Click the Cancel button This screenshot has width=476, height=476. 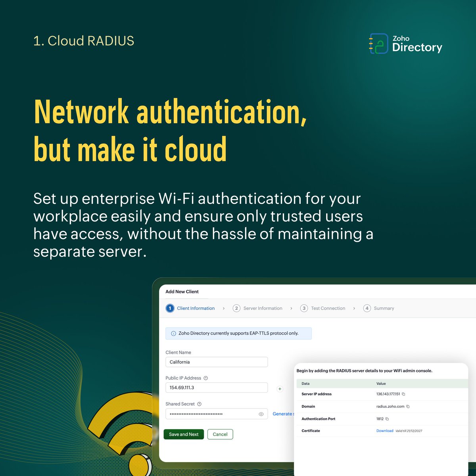[x=220, y=434]
